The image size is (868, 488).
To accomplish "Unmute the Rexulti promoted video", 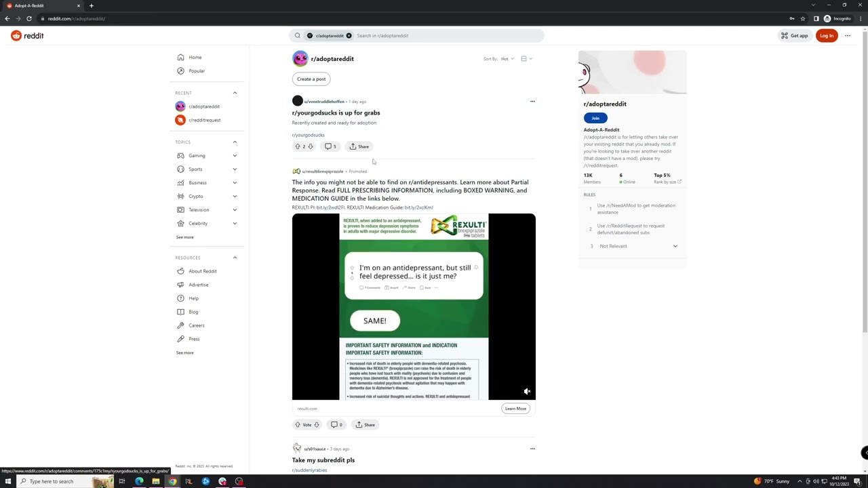I will coord(527,391).
